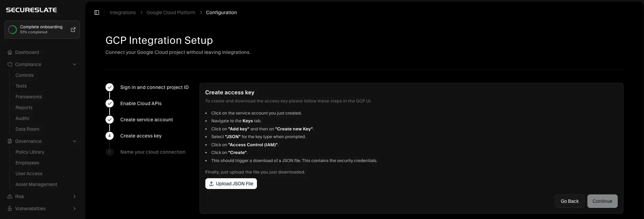The width and height of the screenshot is (644, 219).
Task: Click the Vulnerabilities menu label
Action: click(x=30, y=209)
